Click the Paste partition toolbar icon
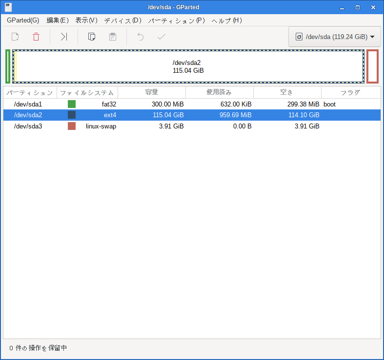This screenshot has width=384, height=360. pyautogui.click(x=113, y=37)
